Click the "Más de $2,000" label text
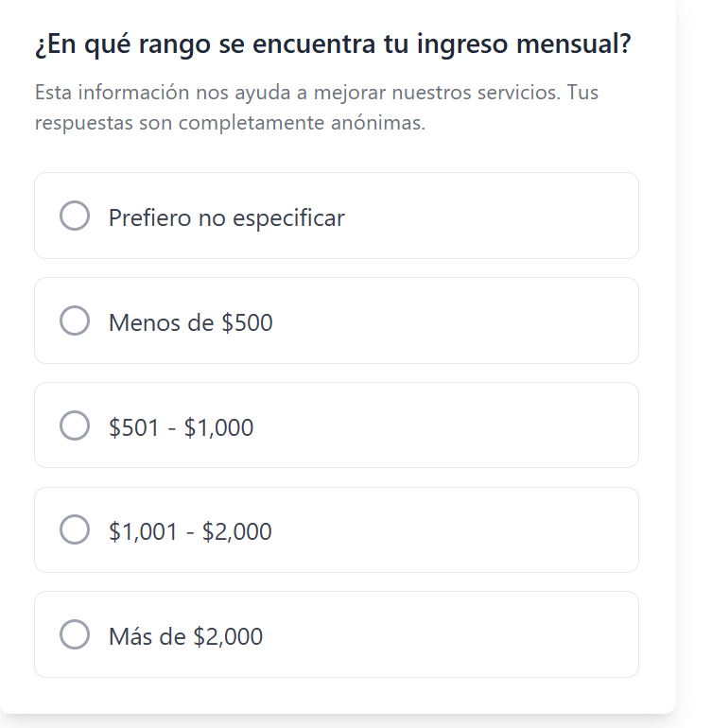The image size is (712, 728). pos(185,637)
